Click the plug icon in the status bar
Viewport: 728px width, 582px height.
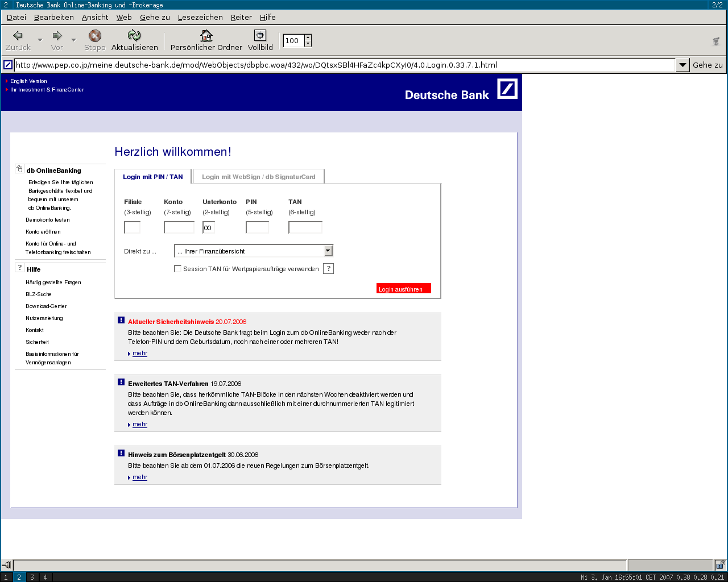(6, 565)
